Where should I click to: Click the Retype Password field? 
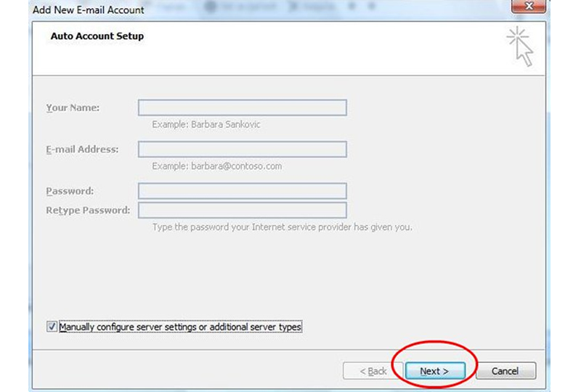pos(242,211)
